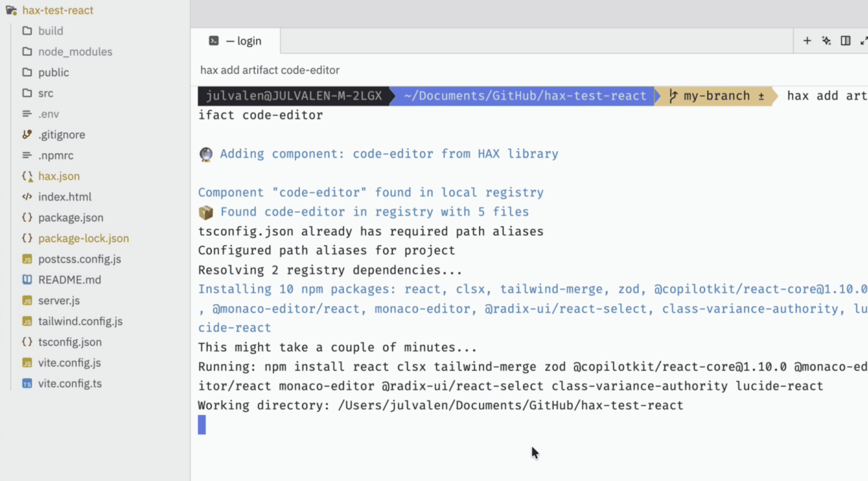Click the markdown icon on README.md
The height and width of the screenshot is (481, 868).
pos(27,280)
